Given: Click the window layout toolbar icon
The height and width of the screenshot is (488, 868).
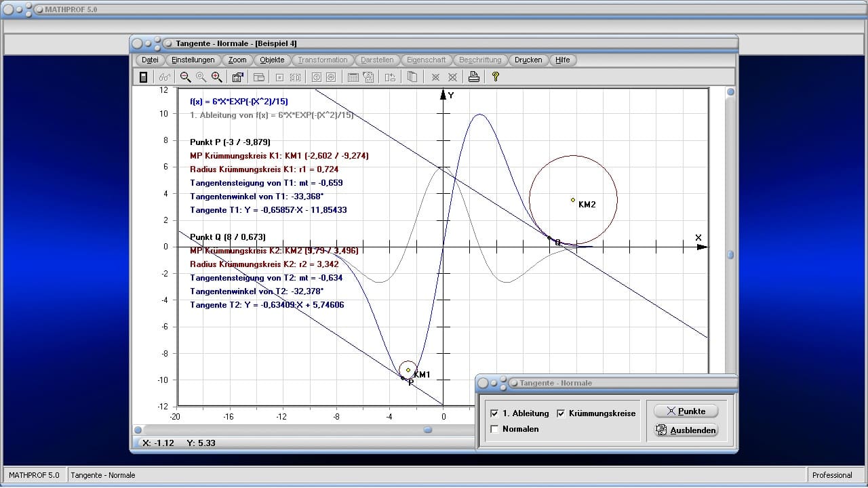Looking at the screenshot, I should click(x=259, y=77).
